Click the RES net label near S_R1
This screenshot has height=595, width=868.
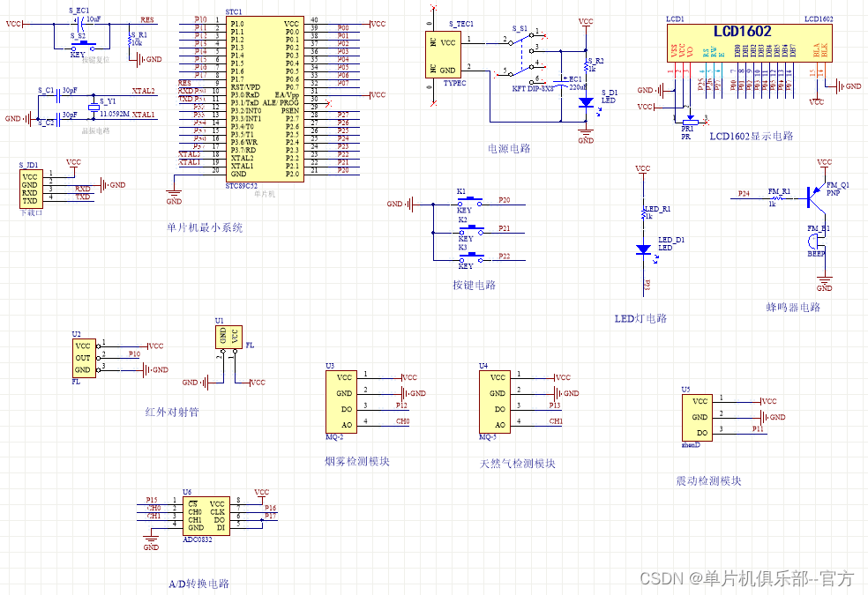coord(147,20)
